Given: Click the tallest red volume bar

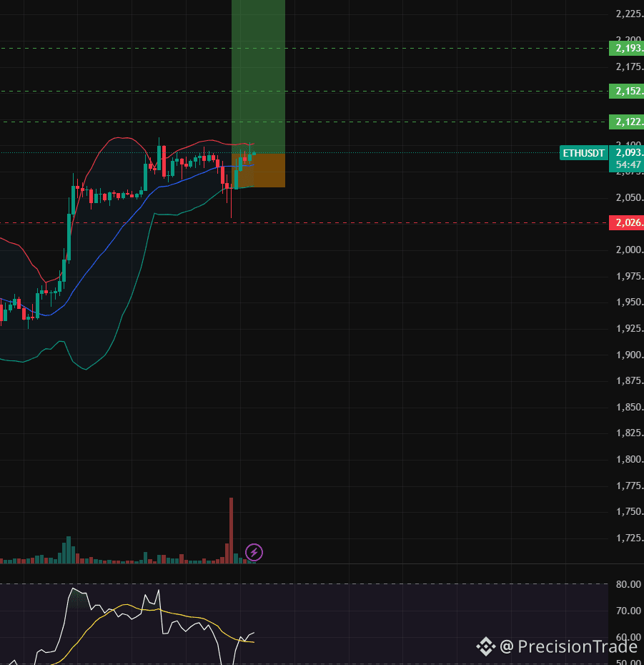Looking at the screenshot, I should click(x=231, y=531).
